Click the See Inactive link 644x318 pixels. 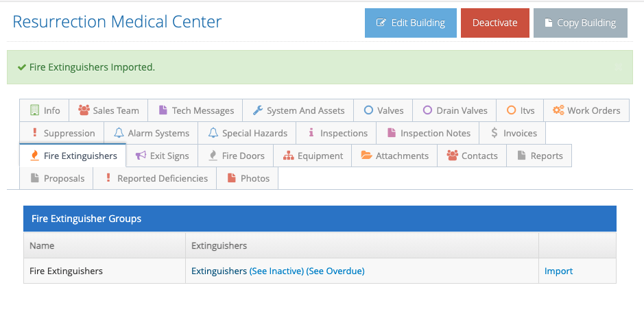[276, 271]
